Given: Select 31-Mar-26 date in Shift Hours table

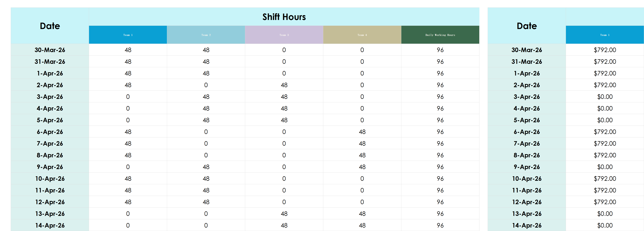Looking at the screenshot, I should point(50,62).
